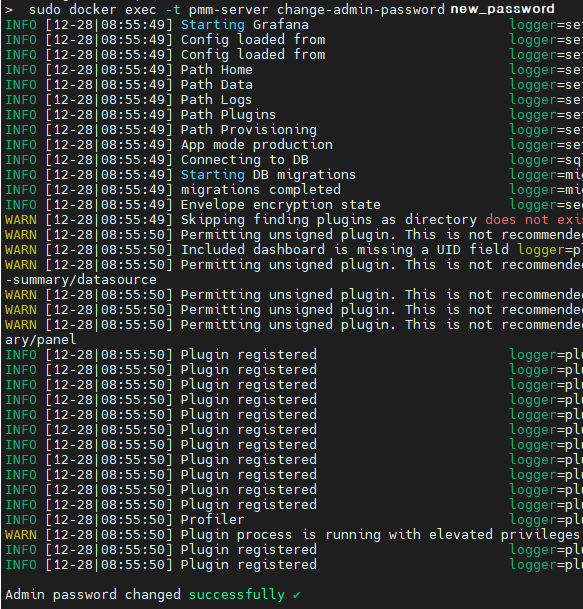
Task: Select the Path Provisioning log message
Action: [x=249, y=130]
